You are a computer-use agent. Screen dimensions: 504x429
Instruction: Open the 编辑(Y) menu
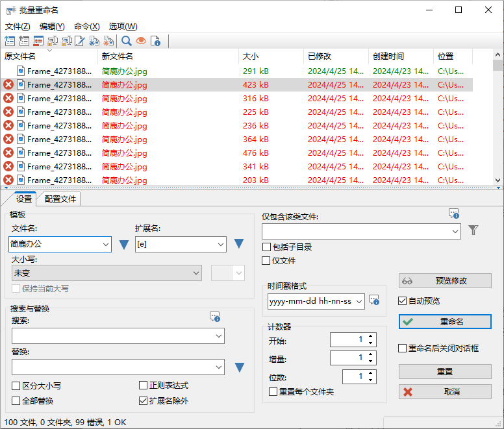52,27
